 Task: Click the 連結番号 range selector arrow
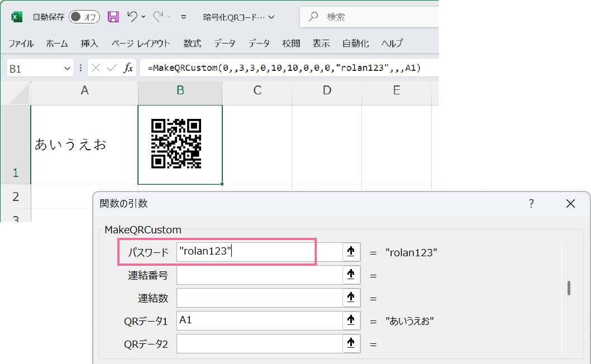click(x=351, y=275)
